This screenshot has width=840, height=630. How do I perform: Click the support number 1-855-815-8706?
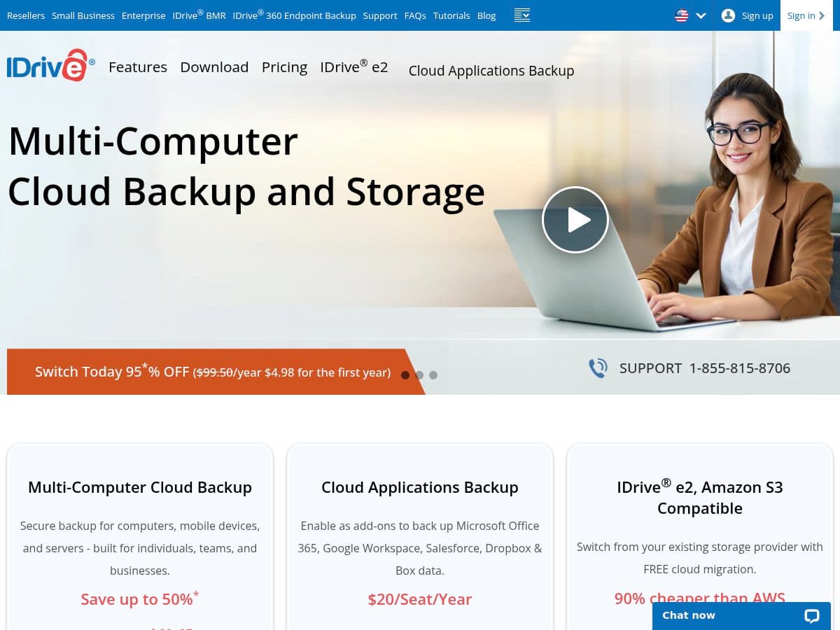tap(740, 368)
